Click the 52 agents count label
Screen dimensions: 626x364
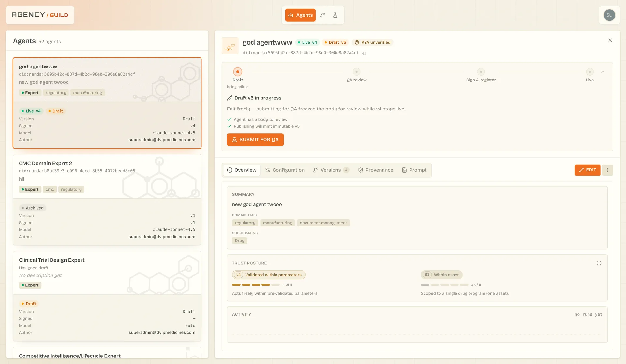coord(50,42)
